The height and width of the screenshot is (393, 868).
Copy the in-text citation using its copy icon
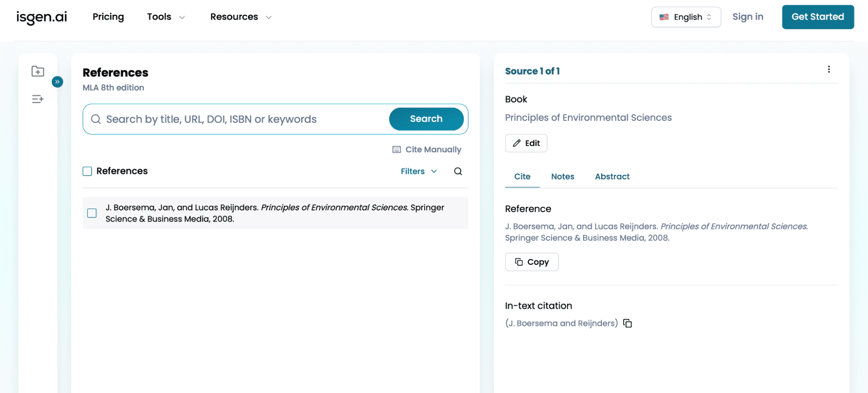627,323
